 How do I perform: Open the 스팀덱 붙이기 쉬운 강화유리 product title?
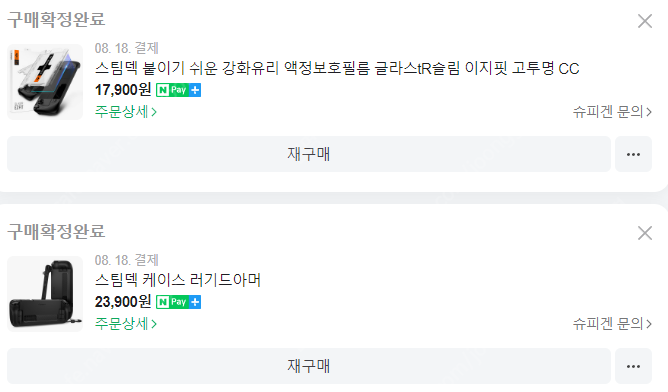tap(337, 68)
